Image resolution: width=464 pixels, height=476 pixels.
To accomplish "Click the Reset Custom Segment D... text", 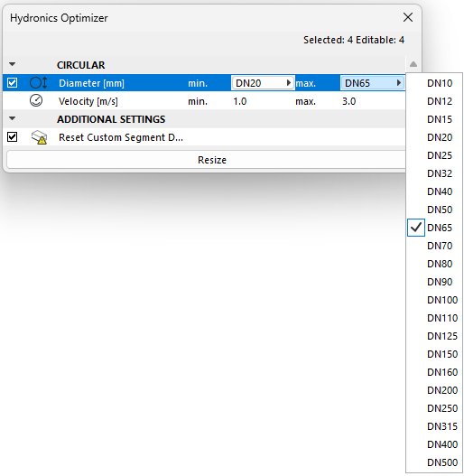I will [121, 137].
